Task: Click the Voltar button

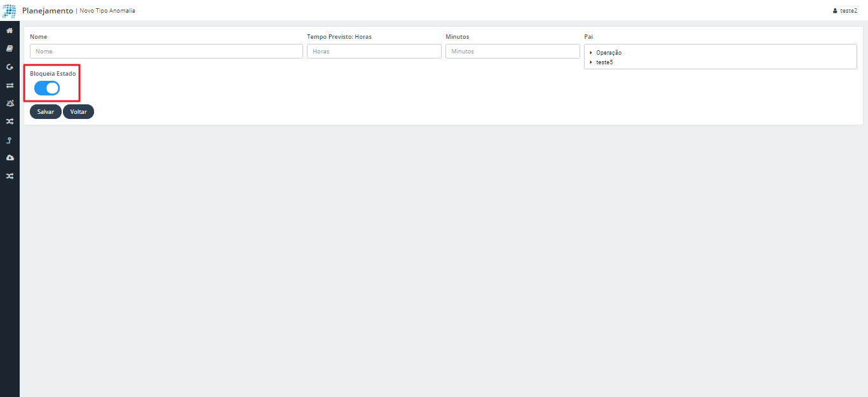Action: tap(79, 111)
